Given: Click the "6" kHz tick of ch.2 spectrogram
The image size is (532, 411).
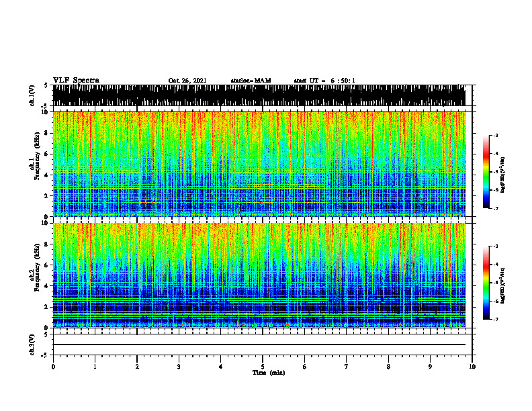Looking at the screenshot, I should [x=47, y=265].
